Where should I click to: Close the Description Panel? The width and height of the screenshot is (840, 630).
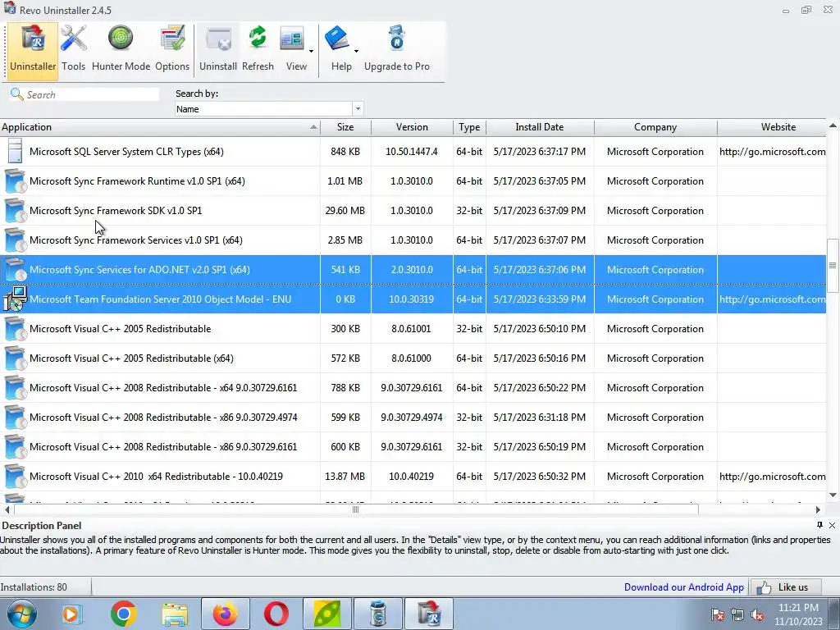[x=832, y=526]
